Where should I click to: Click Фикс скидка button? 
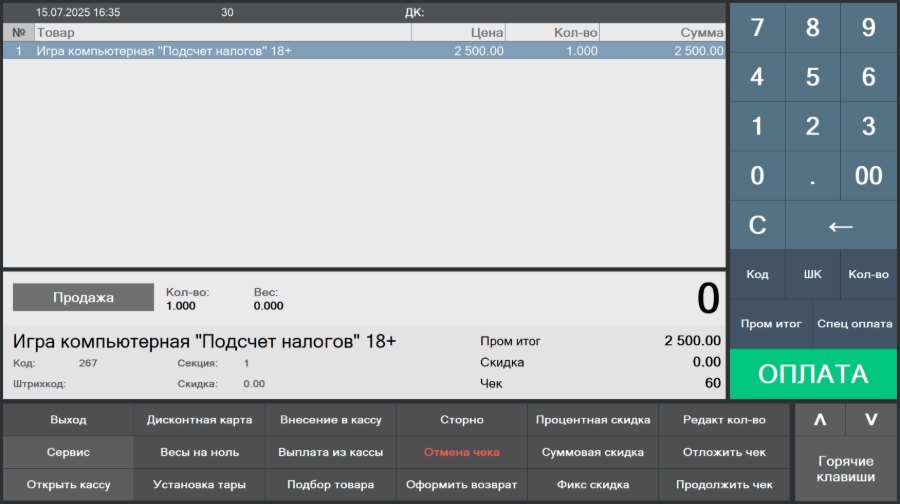[593, 484]
